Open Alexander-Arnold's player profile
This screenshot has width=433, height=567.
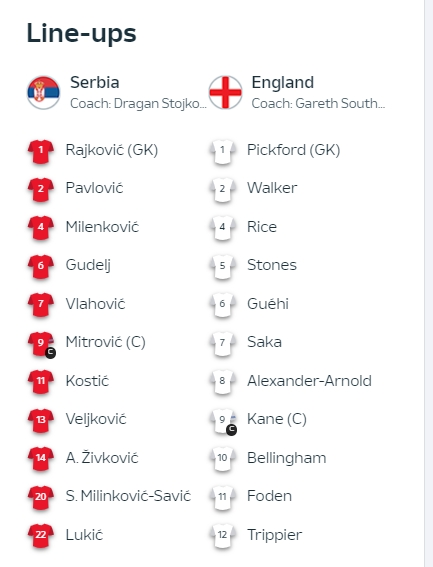309,381
